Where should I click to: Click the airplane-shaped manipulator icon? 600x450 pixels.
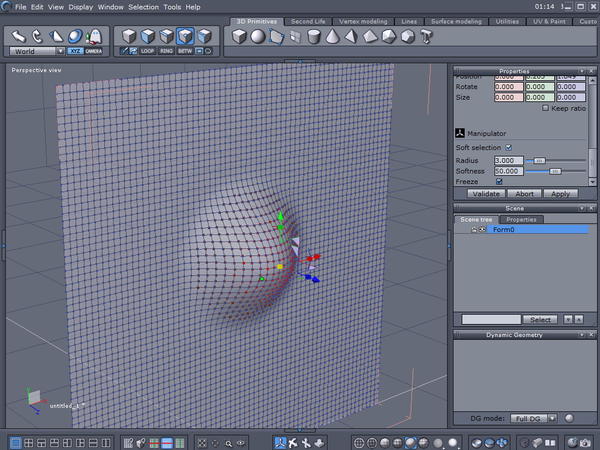(x=293, y=443)
